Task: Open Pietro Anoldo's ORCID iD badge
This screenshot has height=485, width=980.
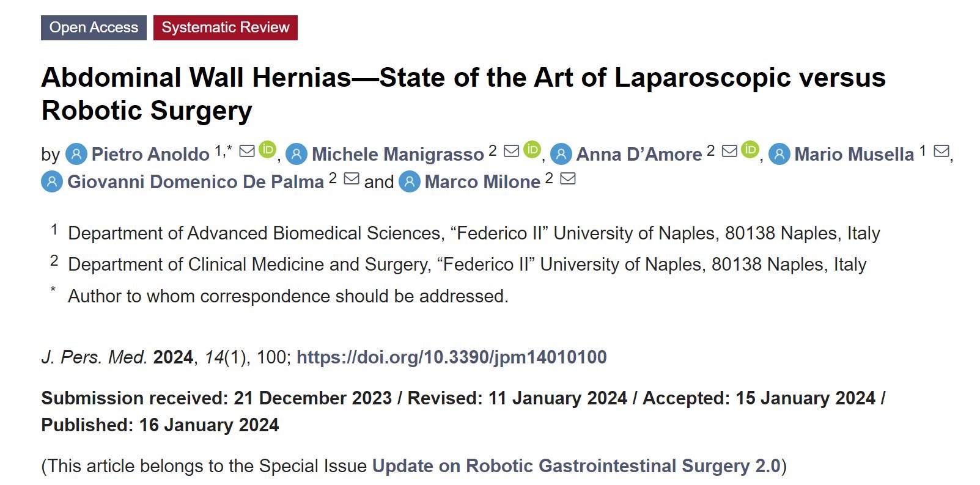Action: point(267,150)
